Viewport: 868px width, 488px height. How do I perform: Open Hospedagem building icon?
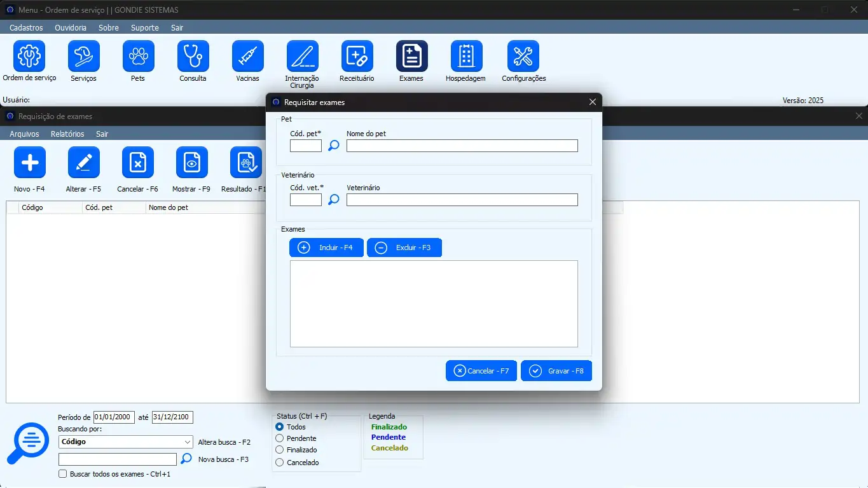(x=466, y=57)
